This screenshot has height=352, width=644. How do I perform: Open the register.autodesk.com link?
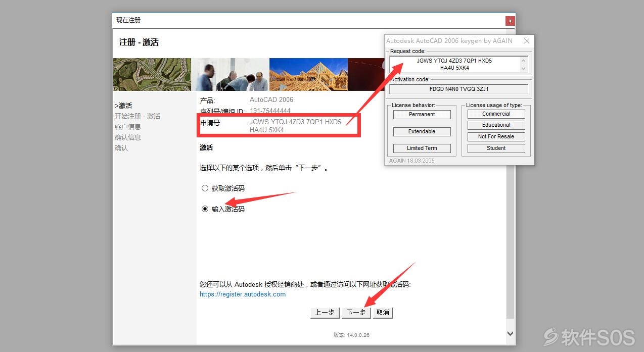pos(243,294)
